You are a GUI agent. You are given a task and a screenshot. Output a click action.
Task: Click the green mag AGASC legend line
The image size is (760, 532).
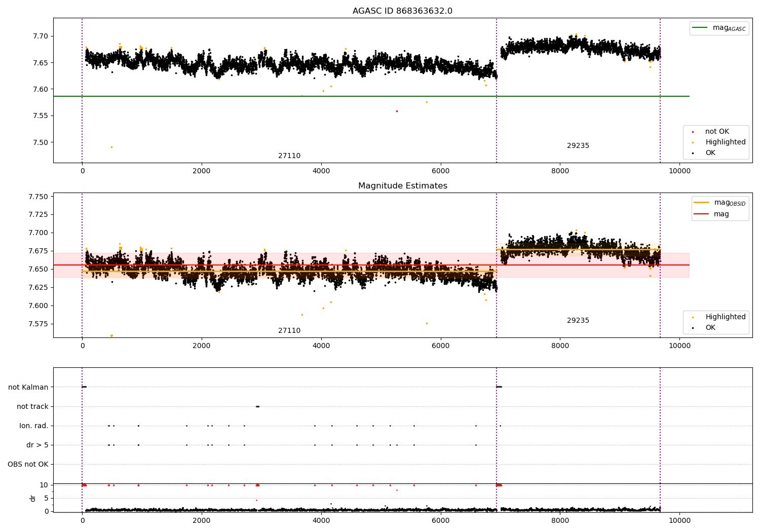(699, 28)
